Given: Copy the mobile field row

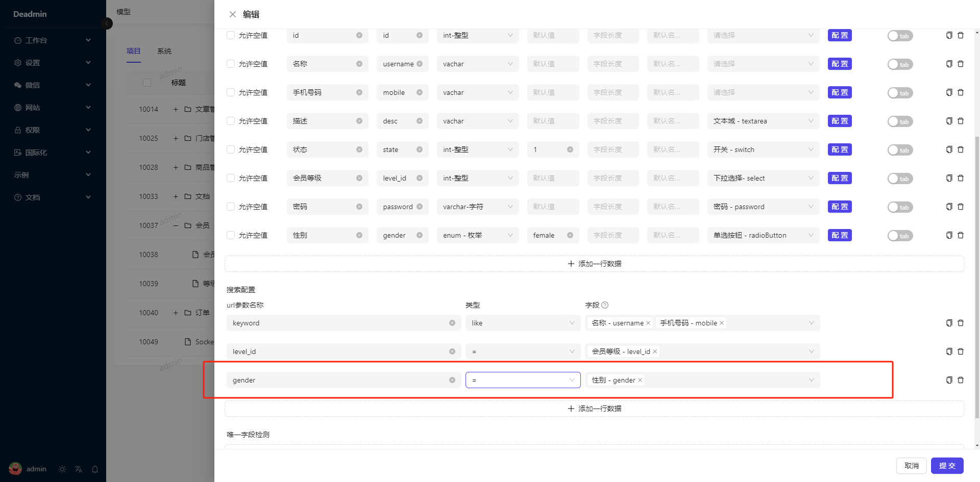Looking at the screenshot, I should 949,92.
